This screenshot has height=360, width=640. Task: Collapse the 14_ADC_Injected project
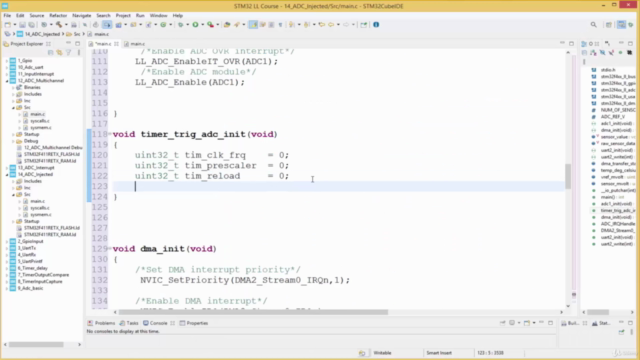tap(7, 174)
